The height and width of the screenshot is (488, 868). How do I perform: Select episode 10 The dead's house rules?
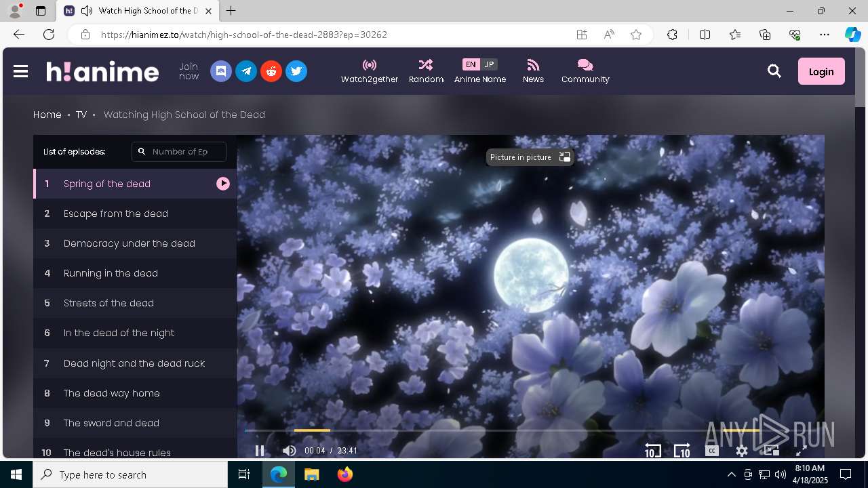click(135, 449)
